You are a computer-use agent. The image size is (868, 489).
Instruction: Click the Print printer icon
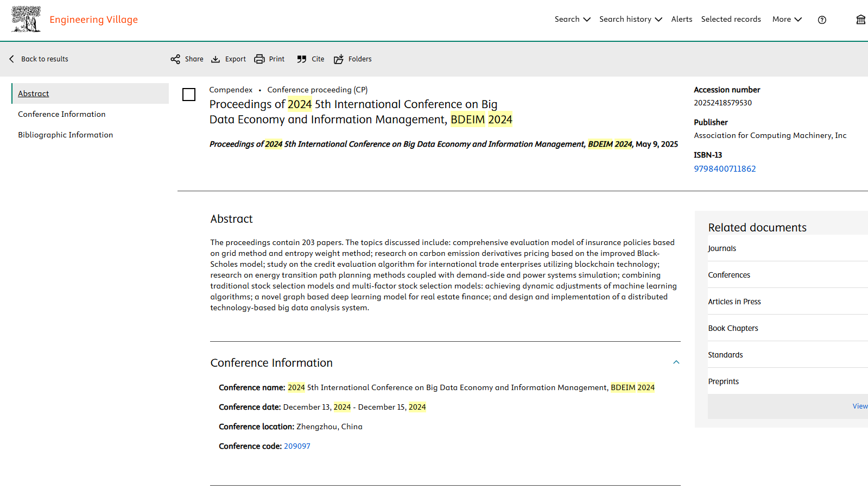pyautogui.click(x=259, y=59)
